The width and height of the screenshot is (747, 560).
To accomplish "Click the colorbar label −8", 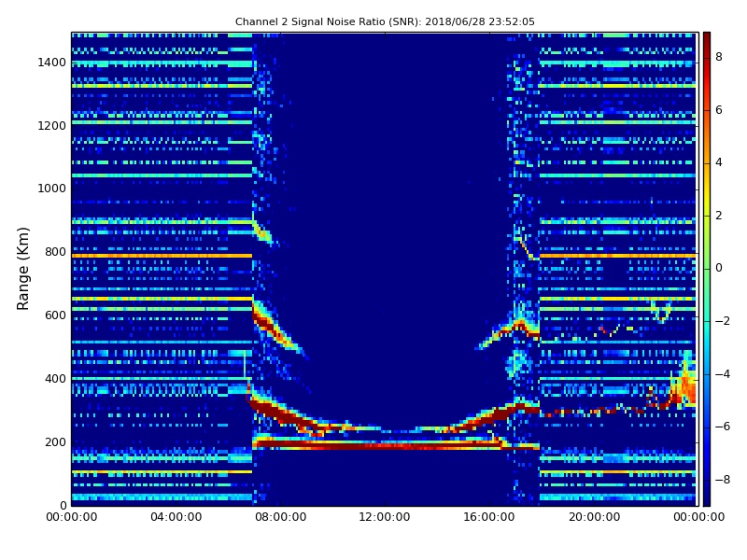I will tap(722, 480).
